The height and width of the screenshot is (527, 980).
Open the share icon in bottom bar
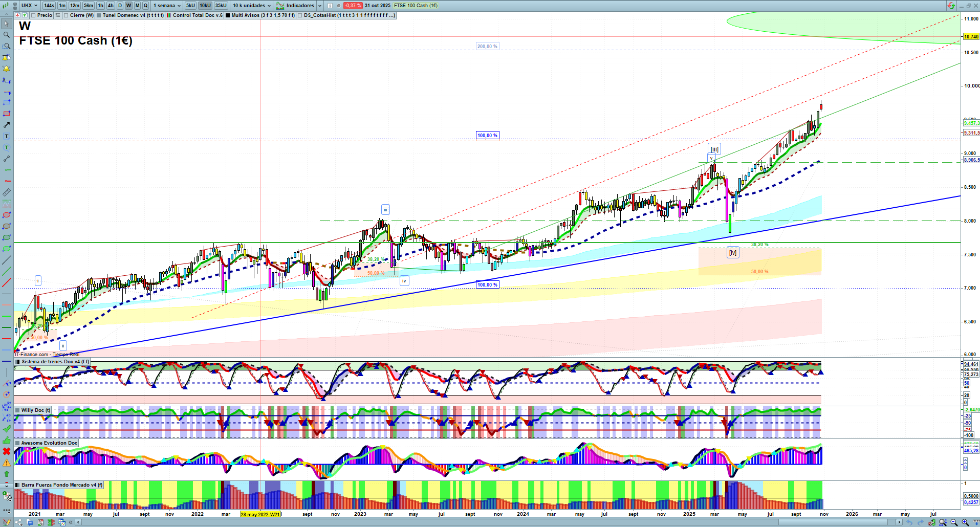18,522
